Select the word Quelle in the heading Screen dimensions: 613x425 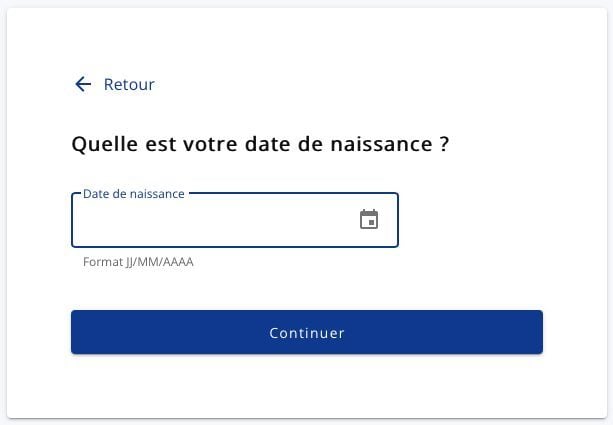click(105, 144)
